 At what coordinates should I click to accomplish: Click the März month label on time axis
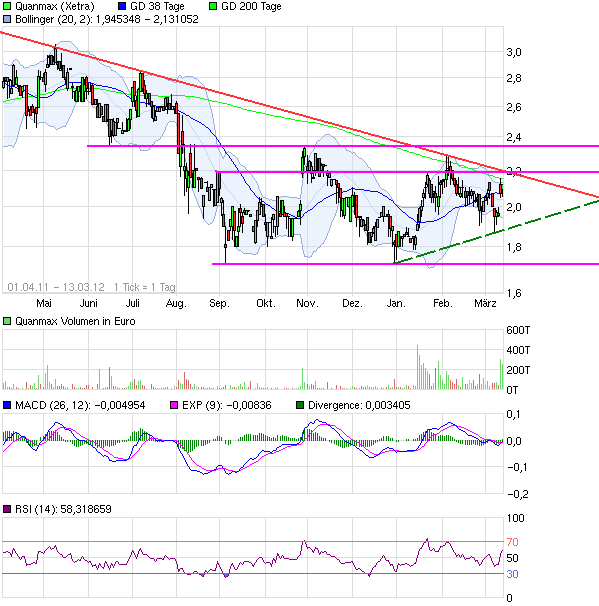click(485, 303)
